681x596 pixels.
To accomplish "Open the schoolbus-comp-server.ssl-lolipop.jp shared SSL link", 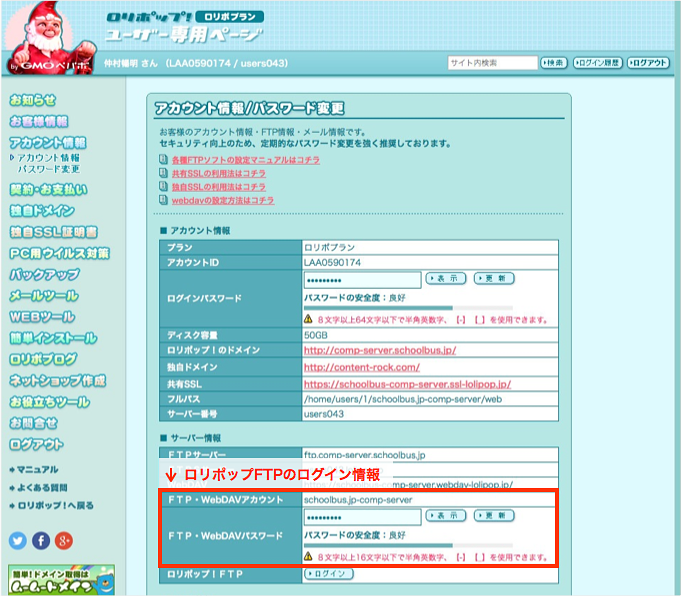I will pyautogui.click(x=407, y=384).
